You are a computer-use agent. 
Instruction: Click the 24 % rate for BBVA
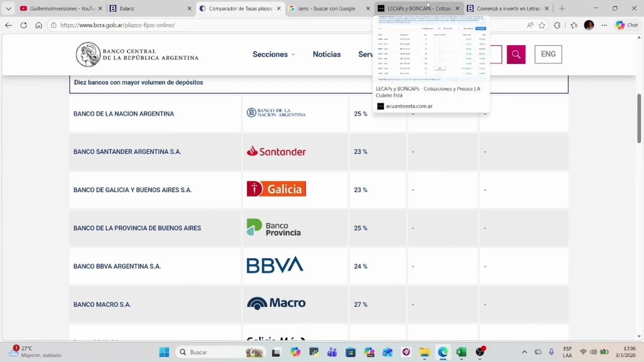361,266
